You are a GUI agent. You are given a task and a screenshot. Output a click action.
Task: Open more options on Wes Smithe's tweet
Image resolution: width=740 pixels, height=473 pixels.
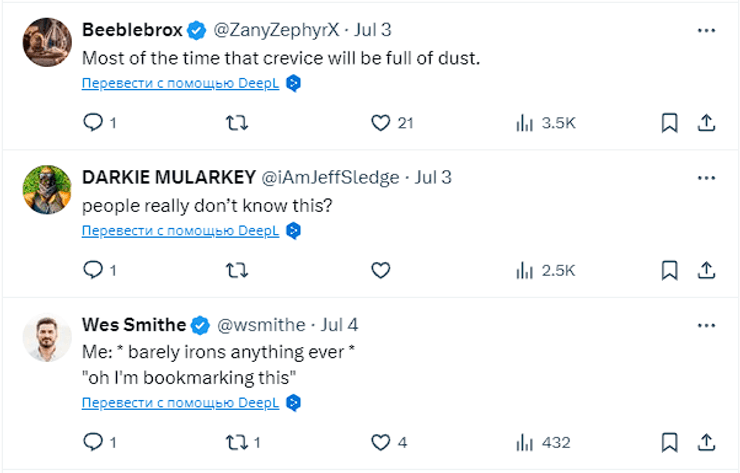(706, 325)
